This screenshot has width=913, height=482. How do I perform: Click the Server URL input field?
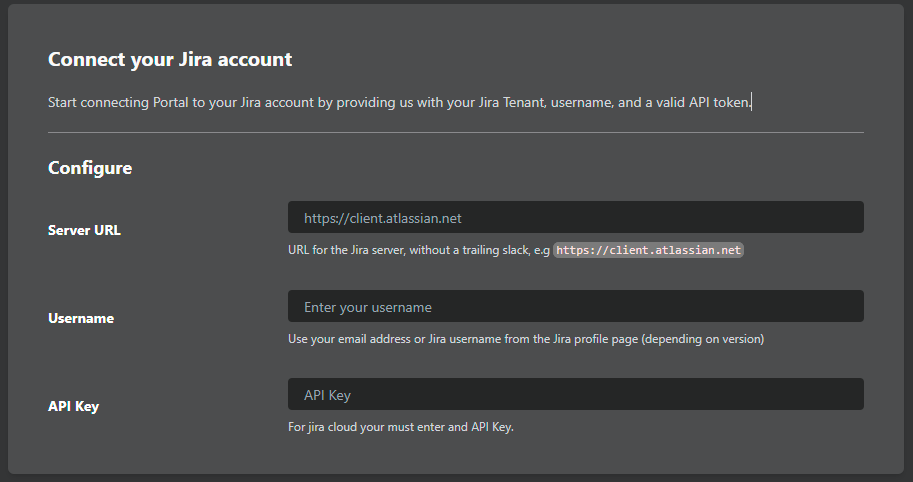575,218
